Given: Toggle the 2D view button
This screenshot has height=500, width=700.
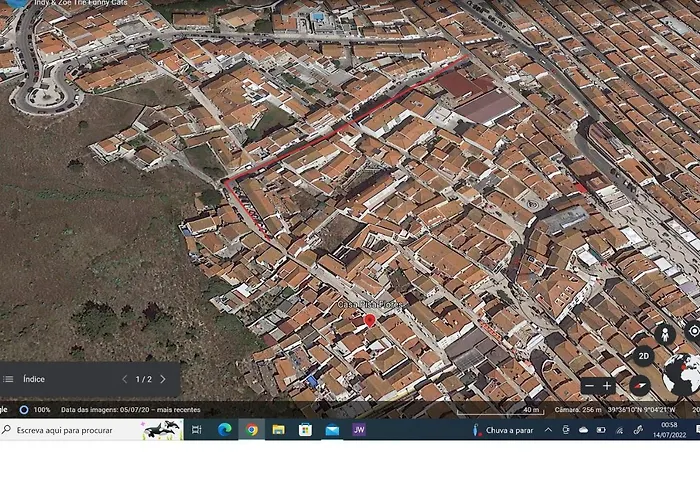Looking at the screenshot, I should coord(644,356).
